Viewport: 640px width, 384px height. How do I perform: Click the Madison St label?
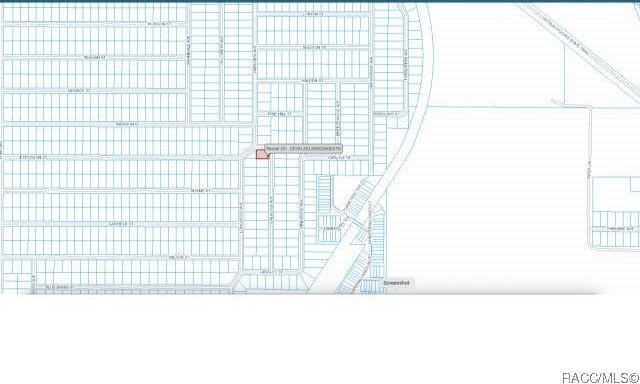click(128, 124)
